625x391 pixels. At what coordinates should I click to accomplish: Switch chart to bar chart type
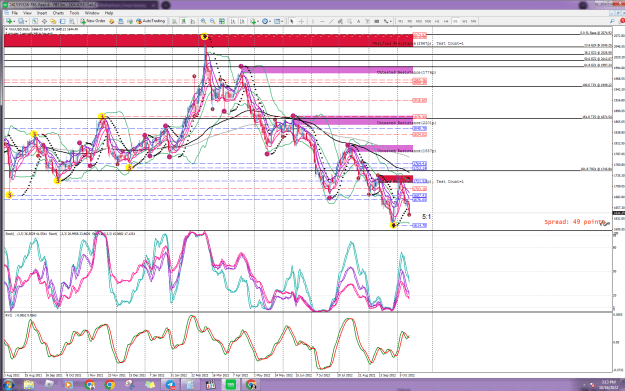[x=174, y=21]
